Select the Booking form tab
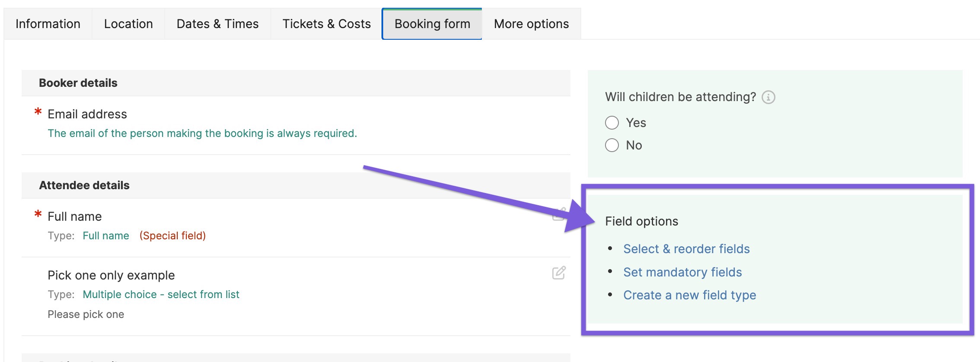 pyautogui.click(x=432, y=24)
